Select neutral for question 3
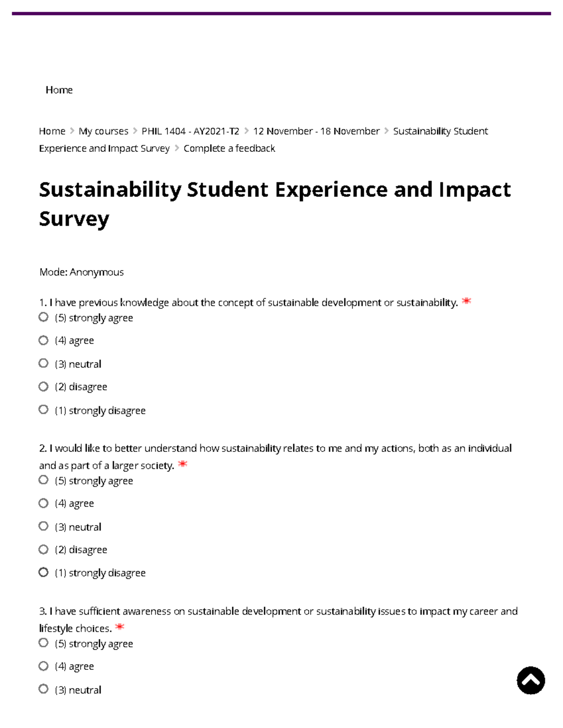This screenshot has height=728, width=563. click(44, 690)
